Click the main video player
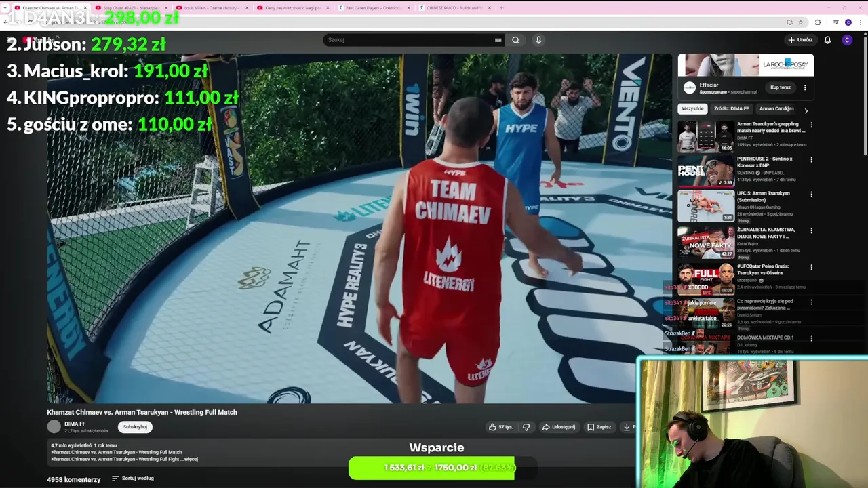Screen dimensions: 868x488 (x=359, y=228)
